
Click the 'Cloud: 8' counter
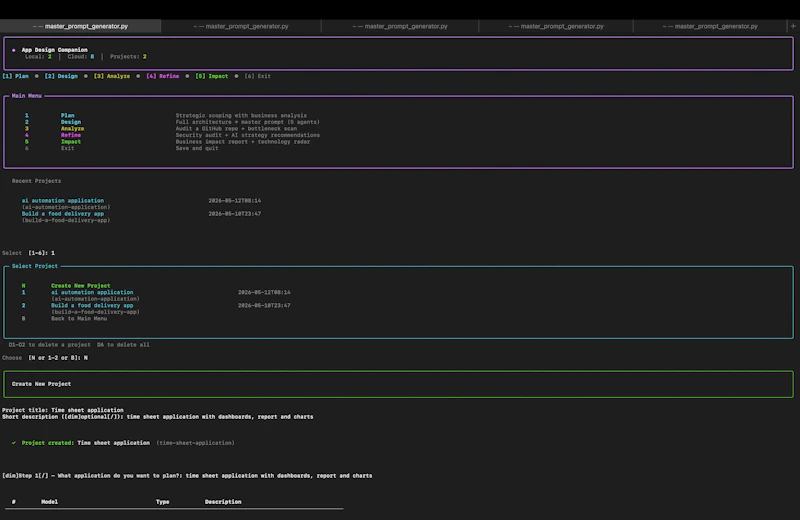[x=81, y=57]
